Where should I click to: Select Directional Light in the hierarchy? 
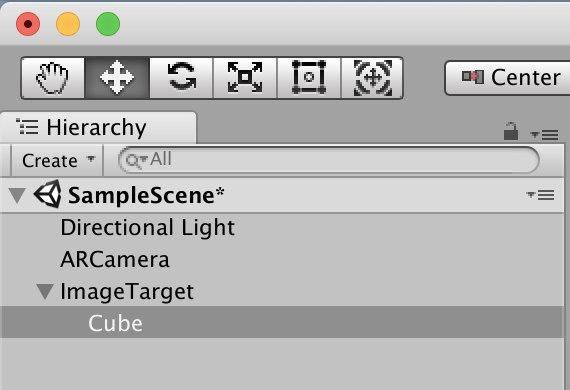coord(148,228)
